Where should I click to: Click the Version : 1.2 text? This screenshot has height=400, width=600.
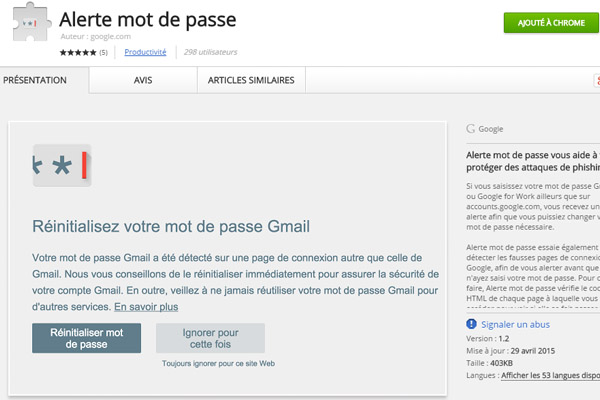(488, 339)
